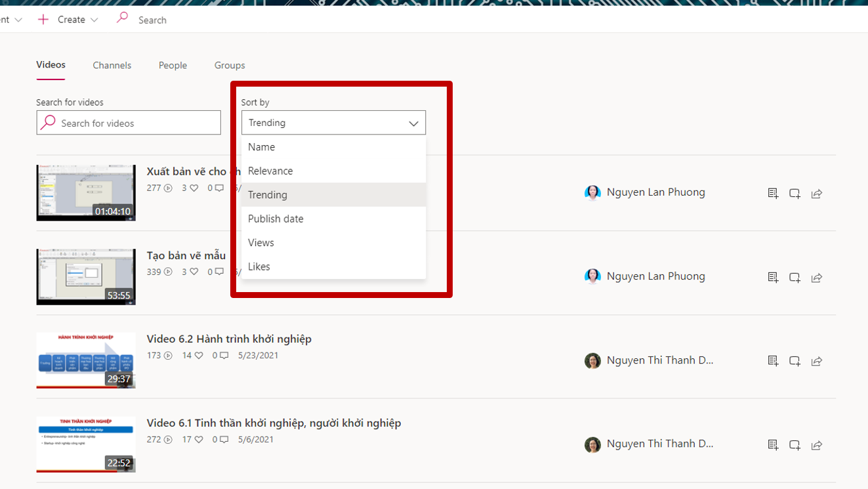Open Video 6.1 Tinh thần khởi nghiệp title link
The height and width of the screenshot is (489, 868).
274,423
